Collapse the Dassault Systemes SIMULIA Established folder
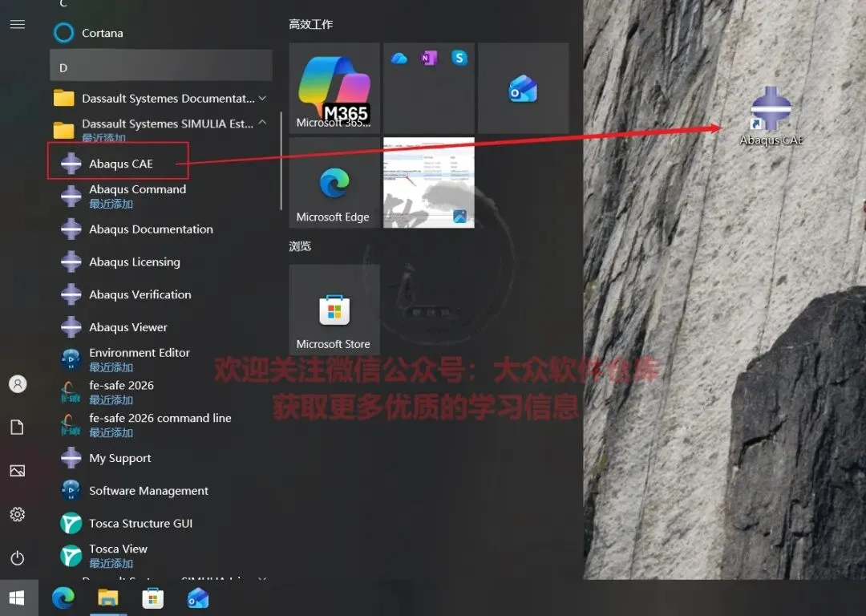Viewport: 866px width, 616px height. (160, 129)
